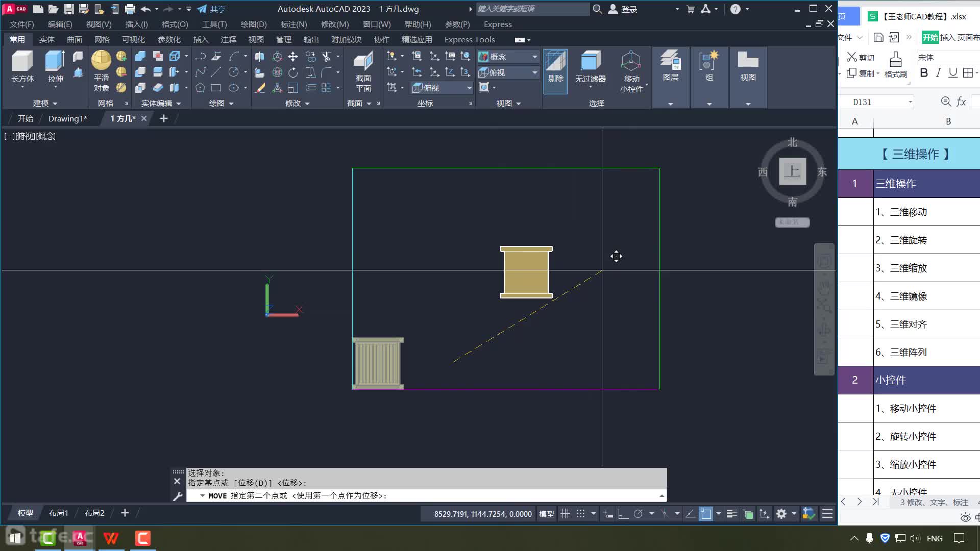Click the 登录 sign-in button

click(623, 9)
